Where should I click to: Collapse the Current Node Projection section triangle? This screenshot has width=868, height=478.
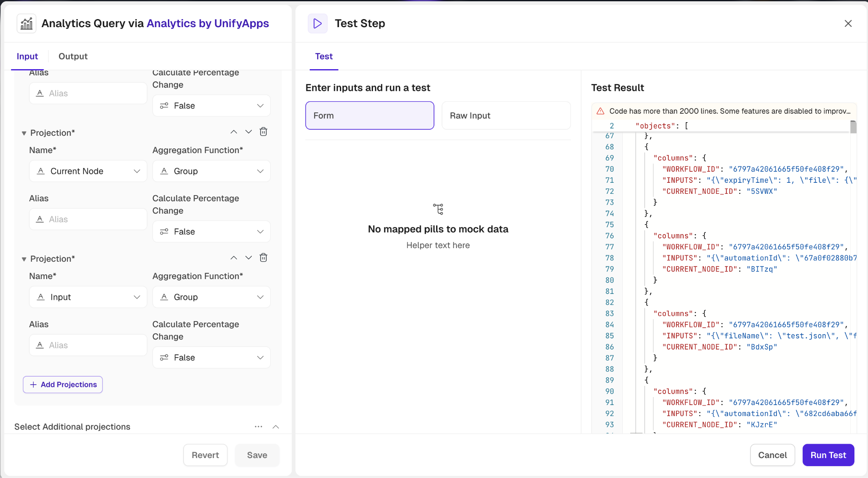pyautogui.click(x=24, y=133)
